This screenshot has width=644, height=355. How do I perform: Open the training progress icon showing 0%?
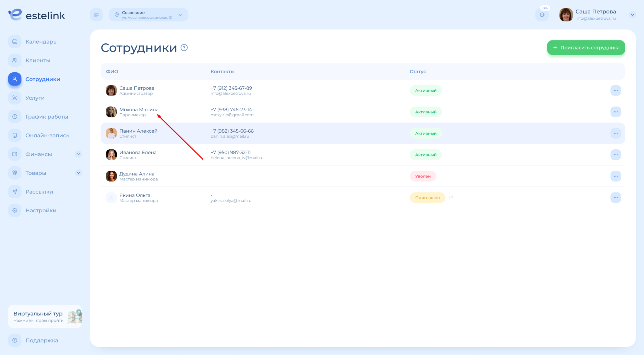[x=542, y=15]
